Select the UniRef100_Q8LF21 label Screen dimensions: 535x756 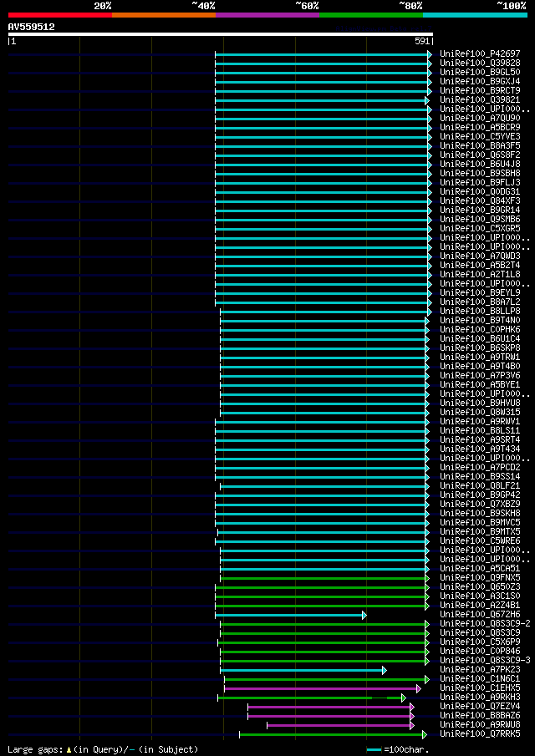click(x=480, y=485)
